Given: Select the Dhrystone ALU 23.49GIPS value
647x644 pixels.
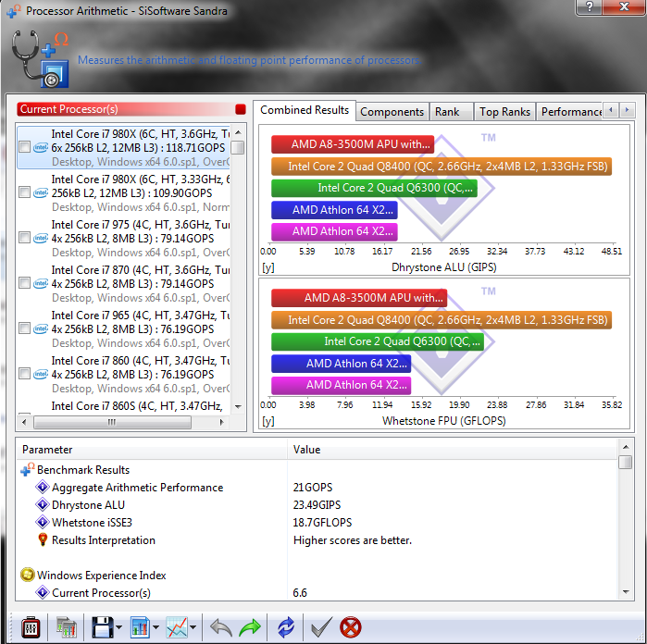Looking at the screenshot, I should [x=317, y=505].
